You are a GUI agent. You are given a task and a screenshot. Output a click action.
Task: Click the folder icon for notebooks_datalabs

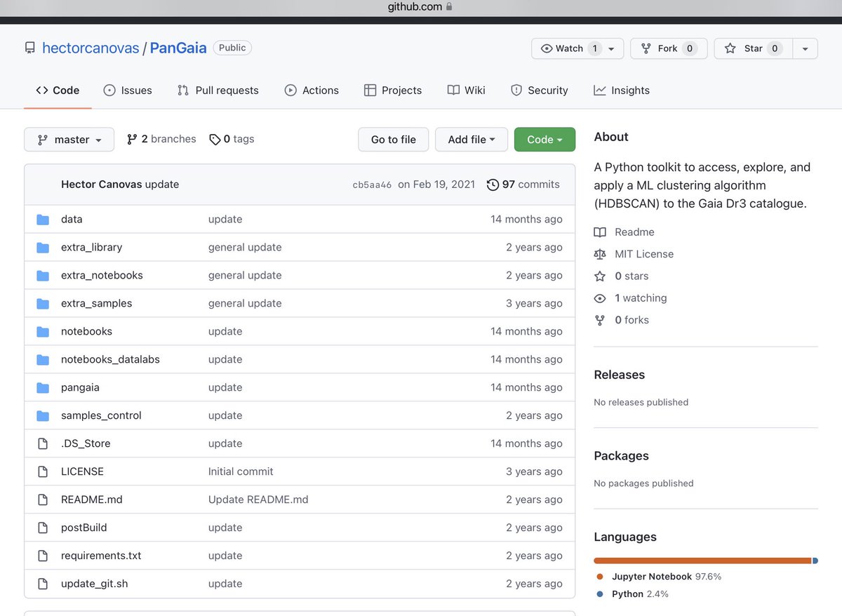[43, 360]
